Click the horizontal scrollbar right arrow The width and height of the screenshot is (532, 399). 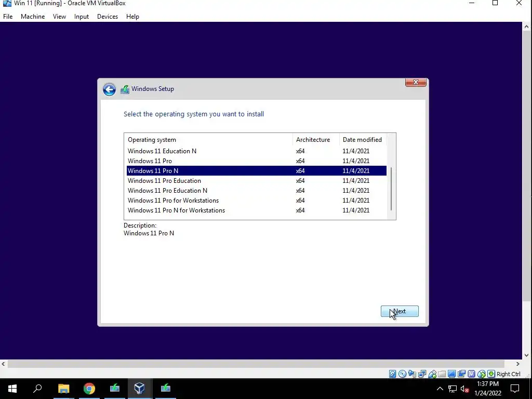518,364
